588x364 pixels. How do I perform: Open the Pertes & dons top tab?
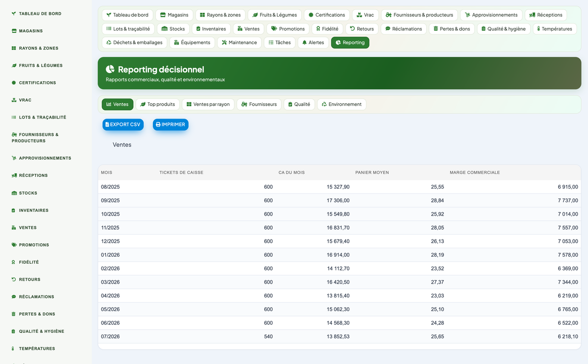(452, 29)
